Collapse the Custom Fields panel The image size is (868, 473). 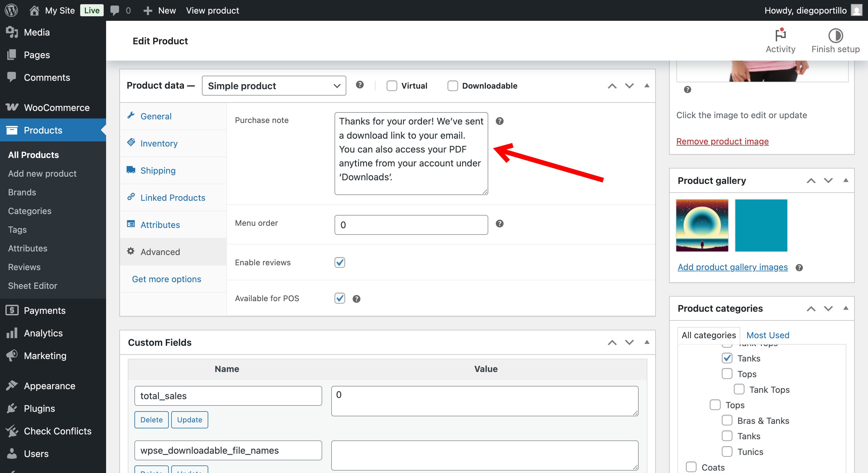pyautogui.click(x=646, y=342)
